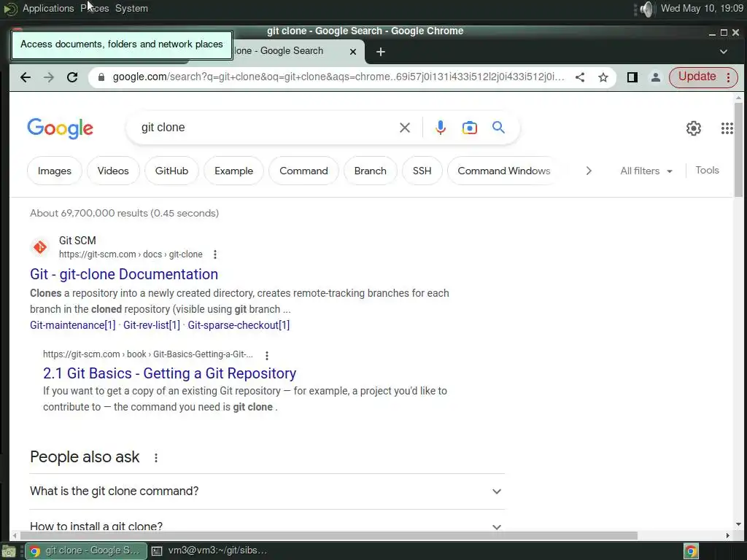Expand 'What is the git clone command?'
Screen dimensions: 747x560
(267, 491)
